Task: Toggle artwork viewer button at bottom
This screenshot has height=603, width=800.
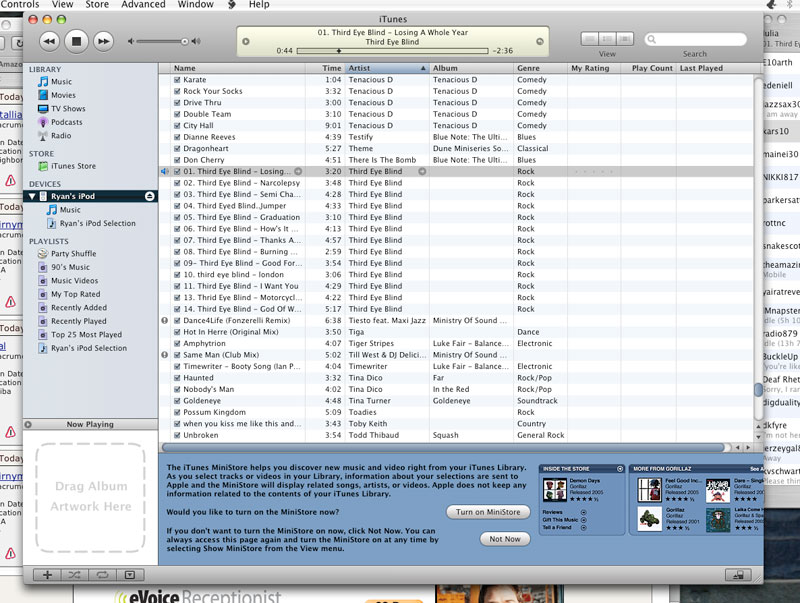Action: pos(130,575)
